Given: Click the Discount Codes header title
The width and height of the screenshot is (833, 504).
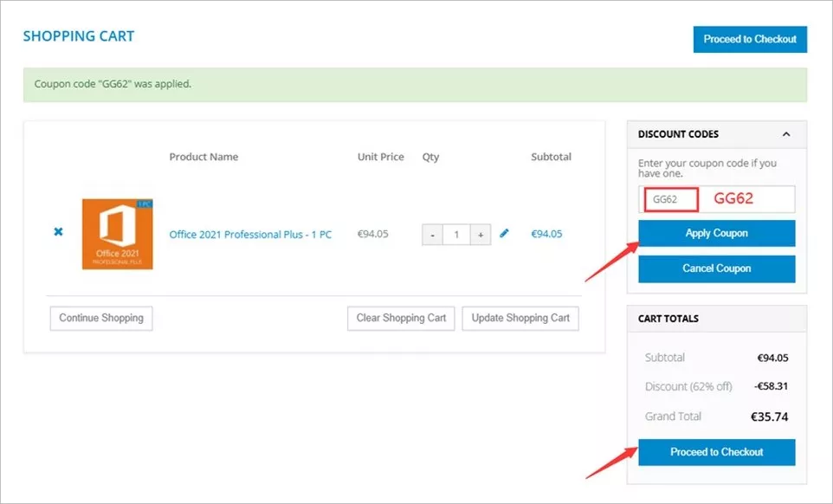Looking at the screenshot, I should point(678,134).
